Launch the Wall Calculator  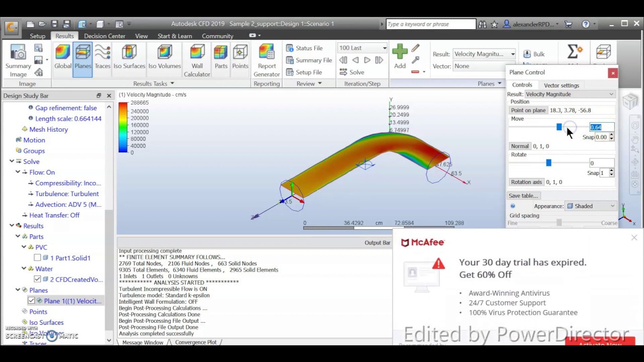click(x=197, y=61)
